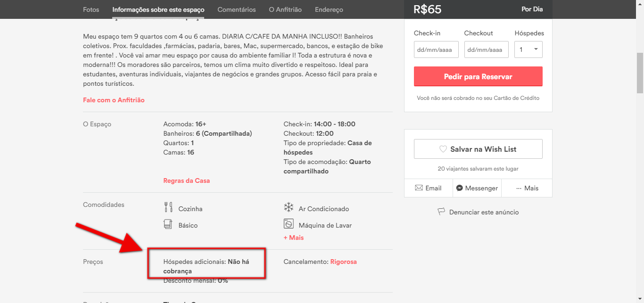The height and width of the screenshot is (303, 644).
Task: Click the Email envelope icon
Action: point(419,188)
